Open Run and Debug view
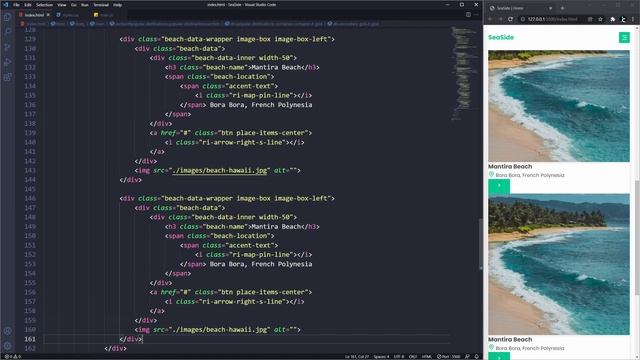Image resolution: width=640 pixels, height=360 pixels. click(x=7, y=62)
